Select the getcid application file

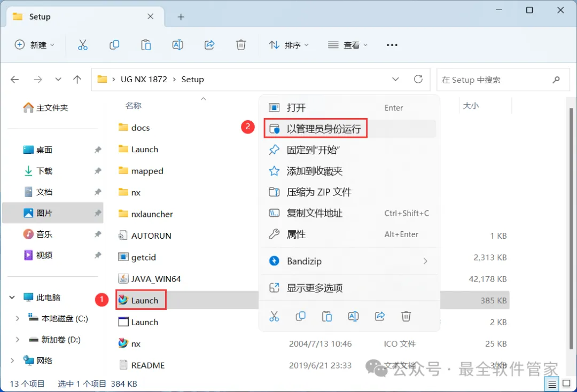(137, 257)
